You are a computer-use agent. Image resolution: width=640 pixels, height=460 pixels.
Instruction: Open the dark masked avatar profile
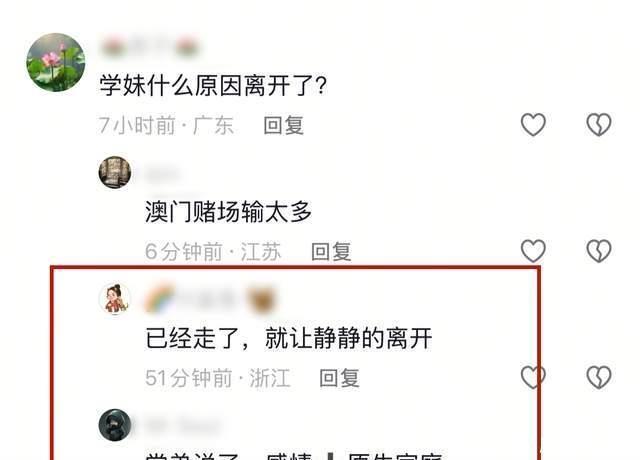pos(115,424)
